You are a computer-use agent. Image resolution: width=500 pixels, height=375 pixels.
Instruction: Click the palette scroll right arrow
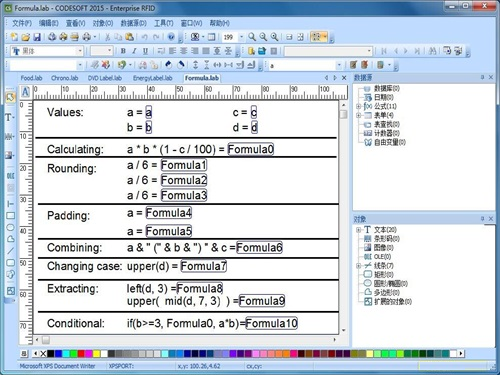(x=461, y=353)
